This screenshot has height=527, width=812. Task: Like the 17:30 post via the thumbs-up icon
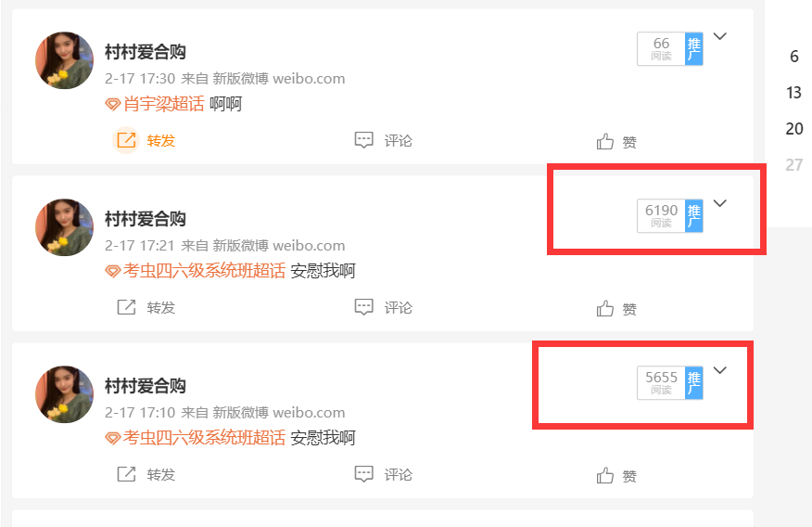[x=605, y=141]
